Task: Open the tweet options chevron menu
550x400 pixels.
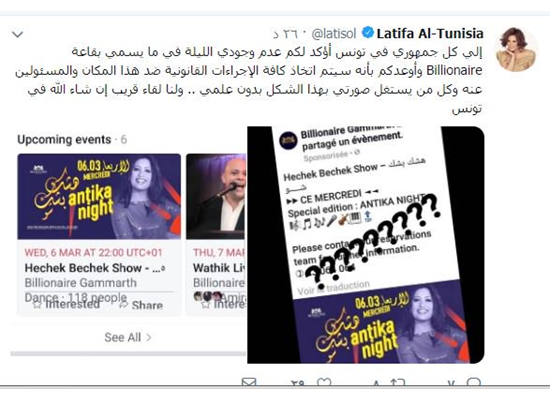Action: pyautogui.click(x=18, y=34)
